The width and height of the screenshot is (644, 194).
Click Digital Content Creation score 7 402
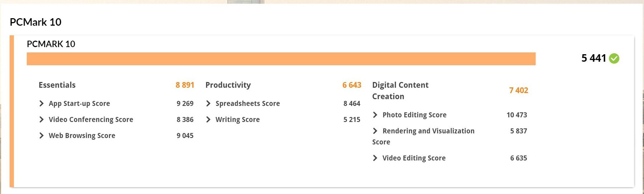click(518, 90)
